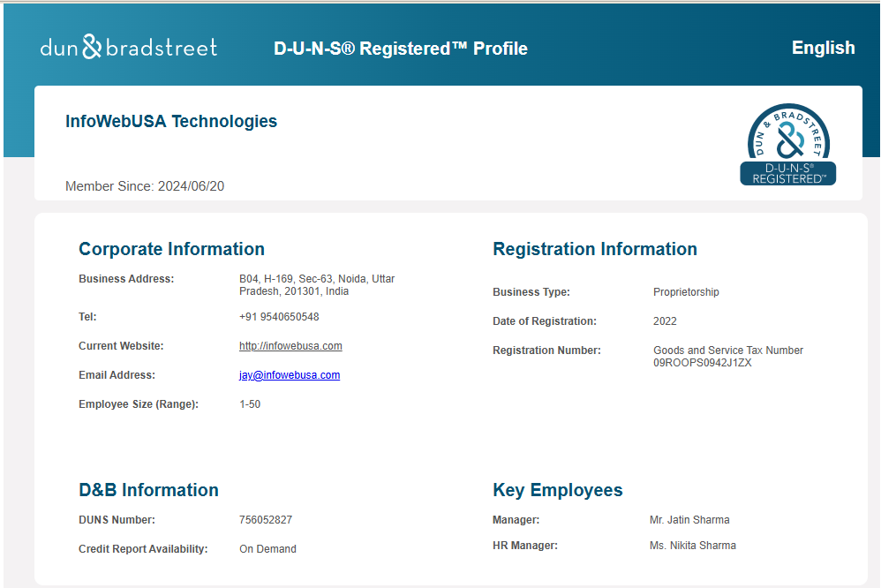Screen dimensions: 881x588
Task: Select the registration date value 2022
Action: point(665,321)
